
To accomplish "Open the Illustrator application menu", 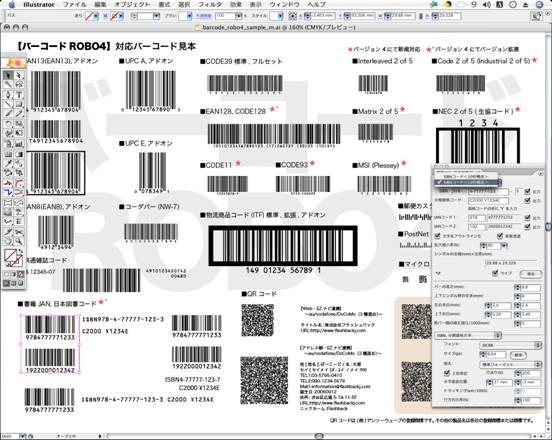I will 39,5.
